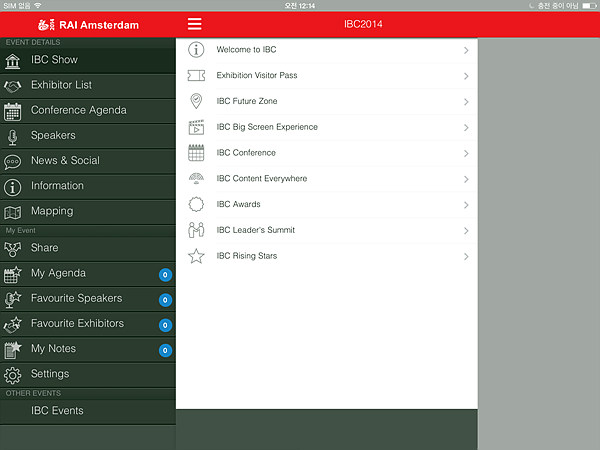Click the My Notes starred notepad icon
Image resolution: width=600 pixels, height=450 pixels.
pyautogui.click(x=13, y=350)
